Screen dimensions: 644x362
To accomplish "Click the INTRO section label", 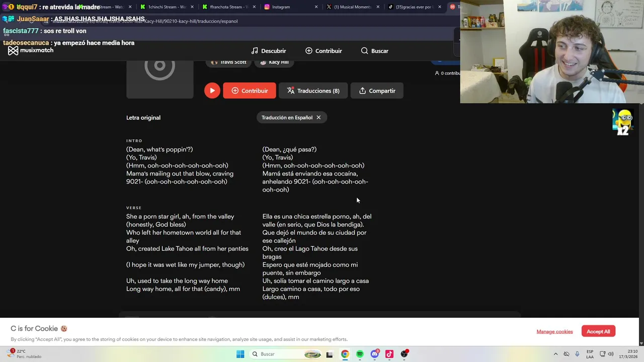I will (x=134, y=141).
